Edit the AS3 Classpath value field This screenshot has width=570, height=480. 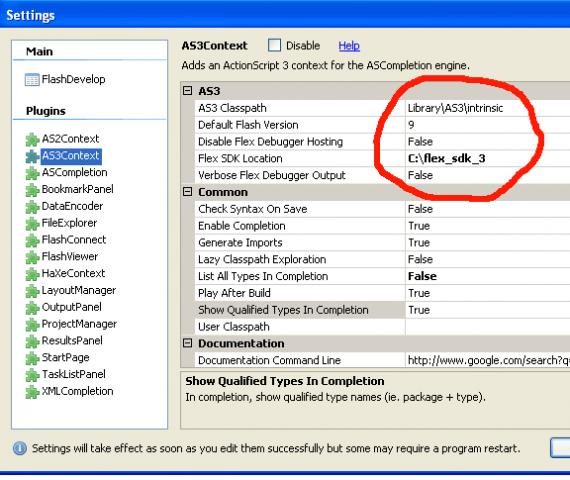pyautogui.click(x=487, y=108)
